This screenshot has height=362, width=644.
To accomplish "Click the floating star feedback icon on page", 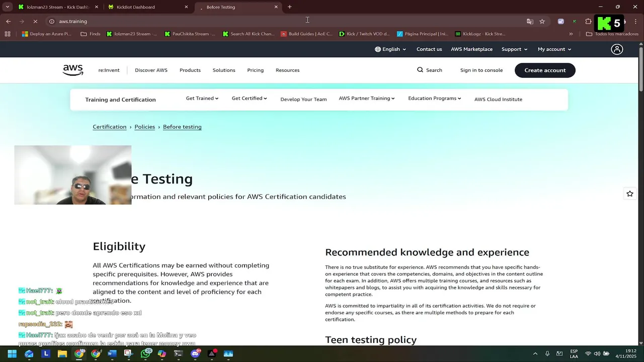I will tap(629, 194).
